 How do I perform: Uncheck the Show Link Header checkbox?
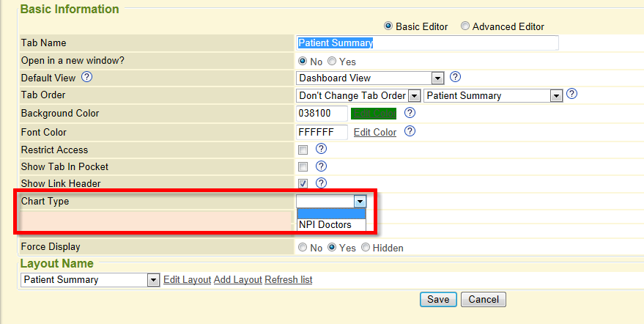303,184
